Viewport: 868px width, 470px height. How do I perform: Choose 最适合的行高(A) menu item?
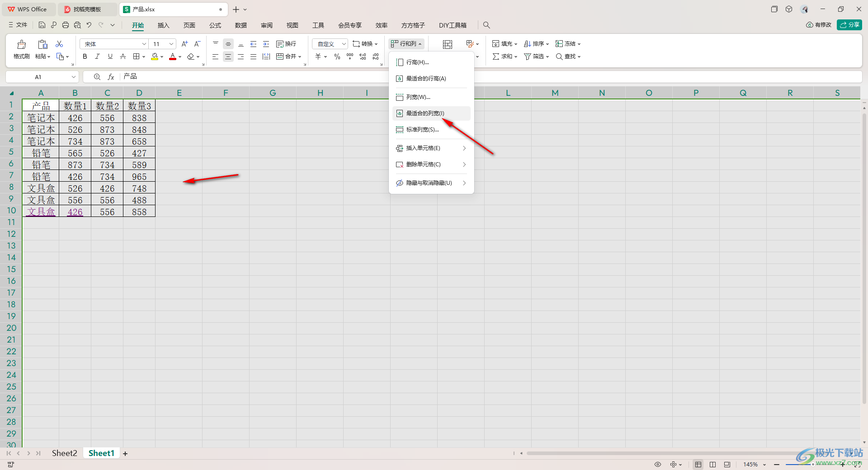pyautogui.click(x=431, y=79)
